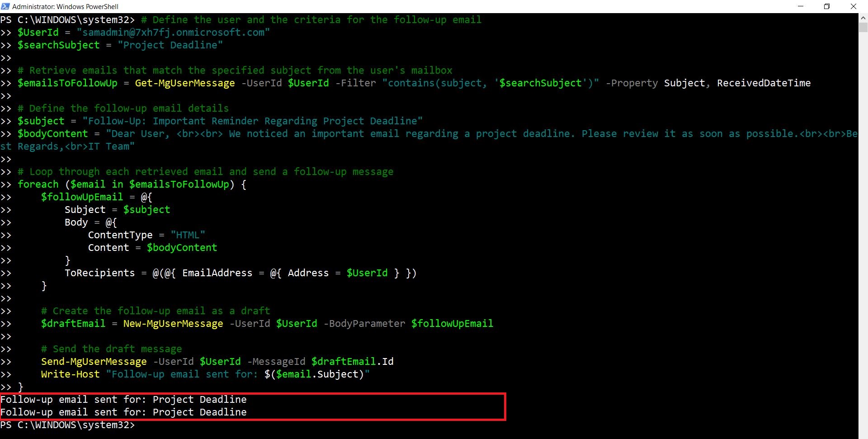Click the last PS C:\WINDOWS\system32> prompt
This screenshot has height=439, width=868.
tap(67, 425)
